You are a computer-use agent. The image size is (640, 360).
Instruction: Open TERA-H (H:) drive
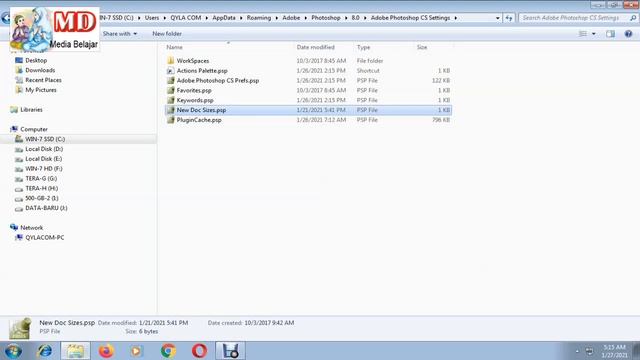pyautogui.click(x=42, y=188)
